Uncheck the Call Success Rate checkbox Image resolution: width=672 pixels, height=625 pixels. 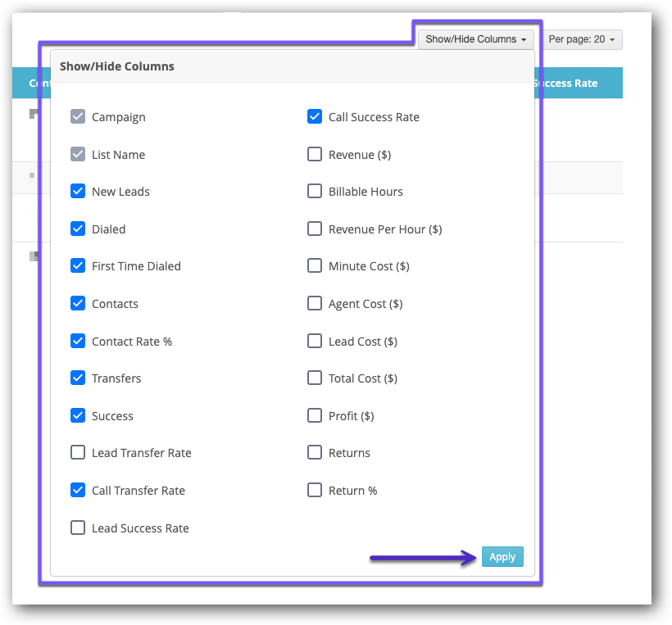315,116
